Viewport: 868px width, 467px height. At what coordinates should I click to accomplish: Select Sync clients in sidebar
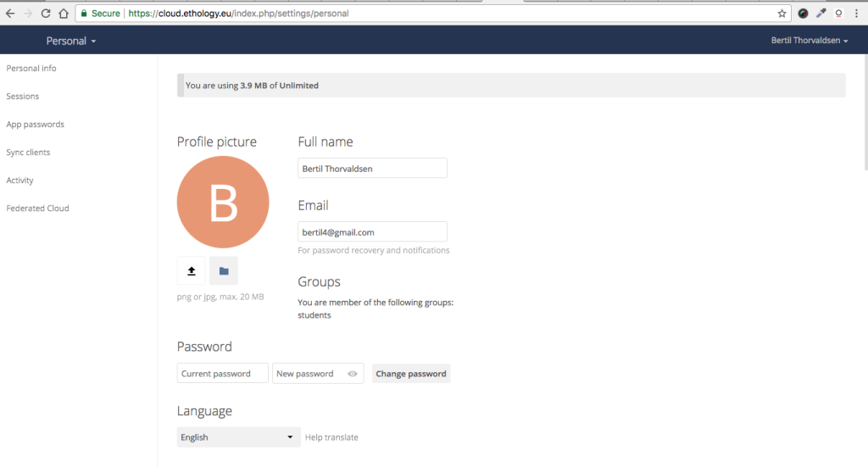tap(28, 153)
